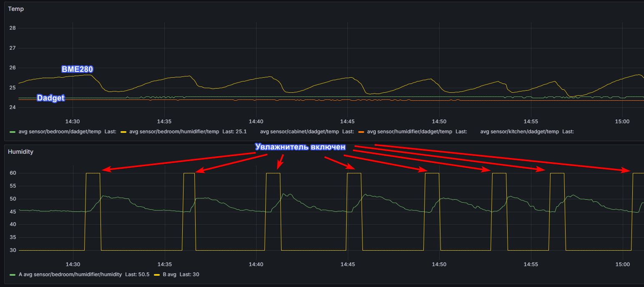The image size is (644, 287).
Task: Select A avg sensor/bedroom/humidifier/humidity legend item
Action: pyautogui.click(x=70, y=274)
